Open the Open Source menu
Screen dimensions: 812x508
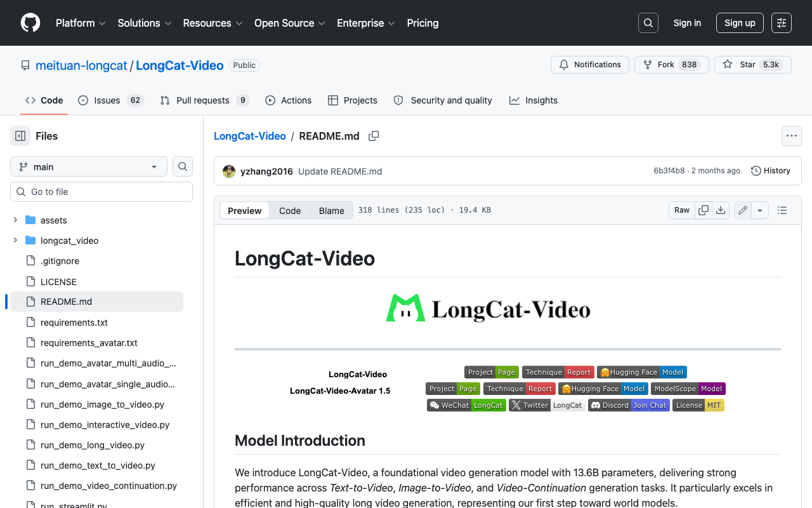coord(289,23)
